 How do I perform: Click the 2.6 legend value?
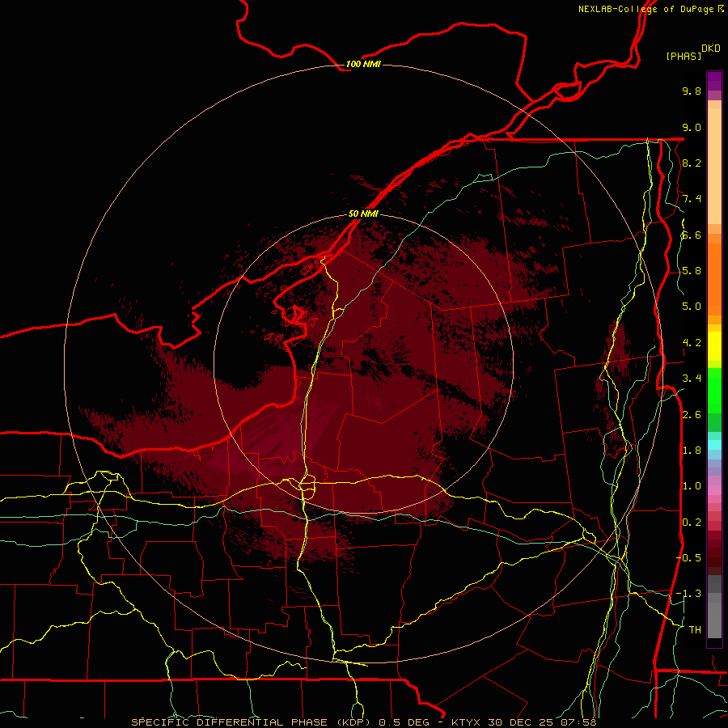pyautogui.click(x=692, y=415)
